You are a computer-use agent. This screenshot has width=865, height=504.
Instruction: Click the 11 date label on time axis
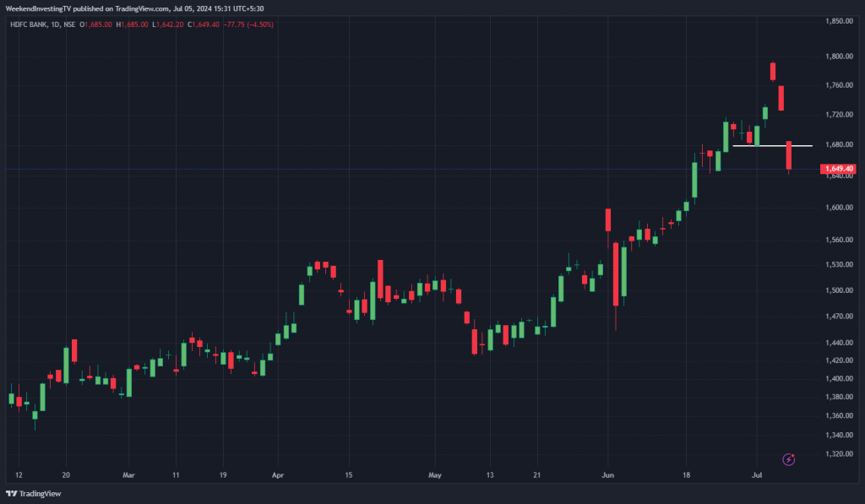176,474
